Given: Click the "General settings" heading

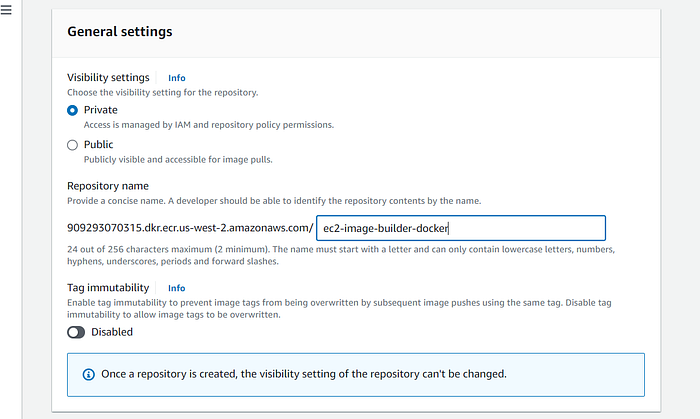Looking at the screenshot, I should pyautogui.click(x=119, y=32).
